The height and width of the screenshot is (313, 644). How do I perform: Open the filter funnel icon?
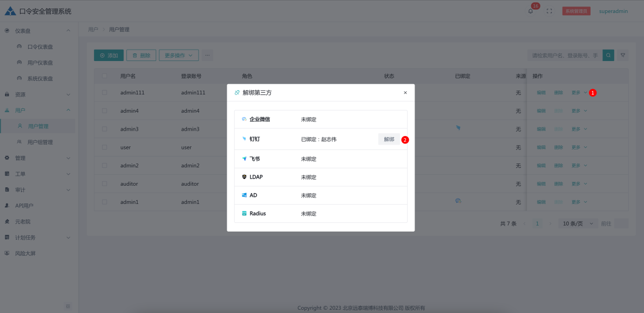click(623, 55)
